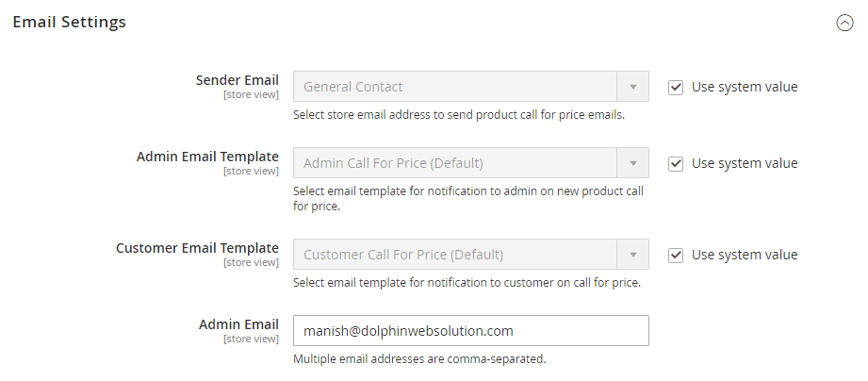Click the Customer Email Template dropdown arrow

click(632, 255)
